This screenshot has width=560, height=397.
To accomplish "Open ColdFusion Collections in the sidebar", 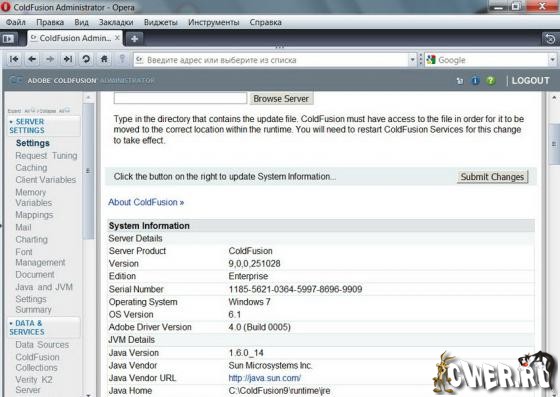I will (37, 362).
